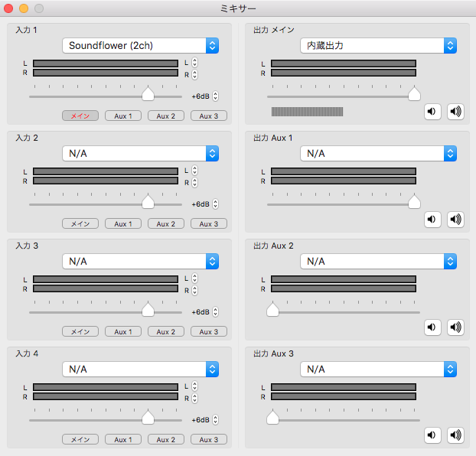Open the 入力 3 device dropdown
Screen dimensions: 476x456
140,261
